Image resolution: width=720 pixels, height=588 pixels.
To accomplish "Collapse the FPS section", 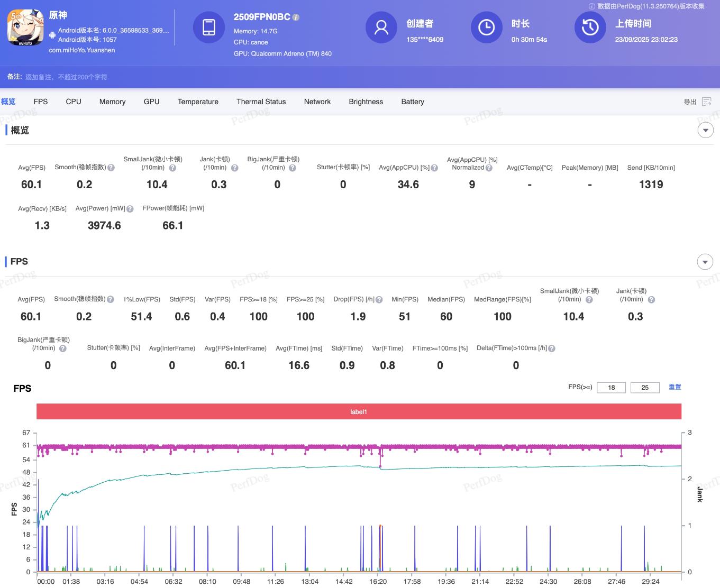I will click(704, 262).
